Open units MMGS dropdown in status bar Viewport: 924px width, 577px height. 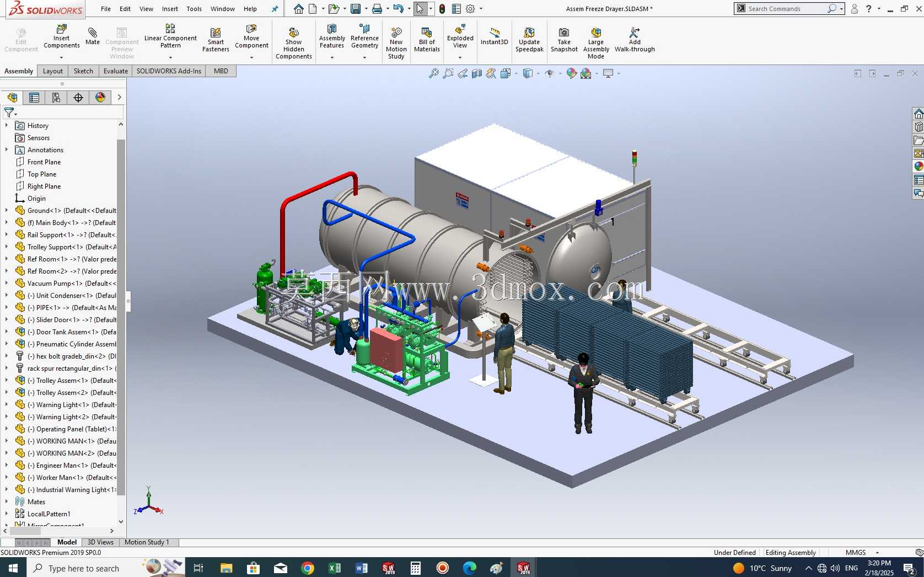coord(877,552)
